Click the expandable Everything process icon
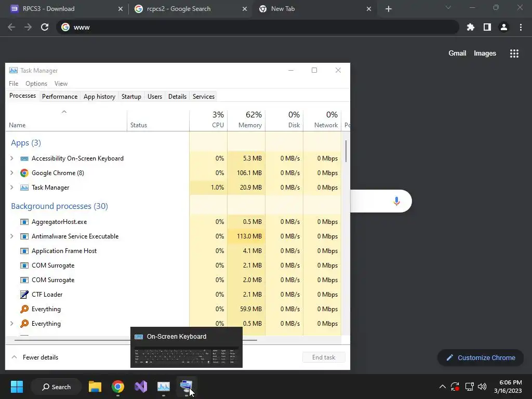532x399 pixels. (24, 324)
